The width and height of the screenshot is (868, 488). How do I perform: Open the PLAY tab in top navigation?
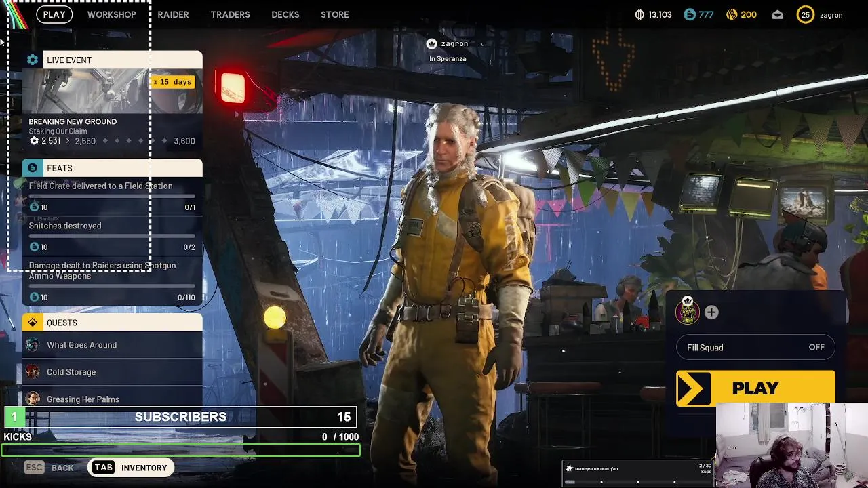(54, 14)
